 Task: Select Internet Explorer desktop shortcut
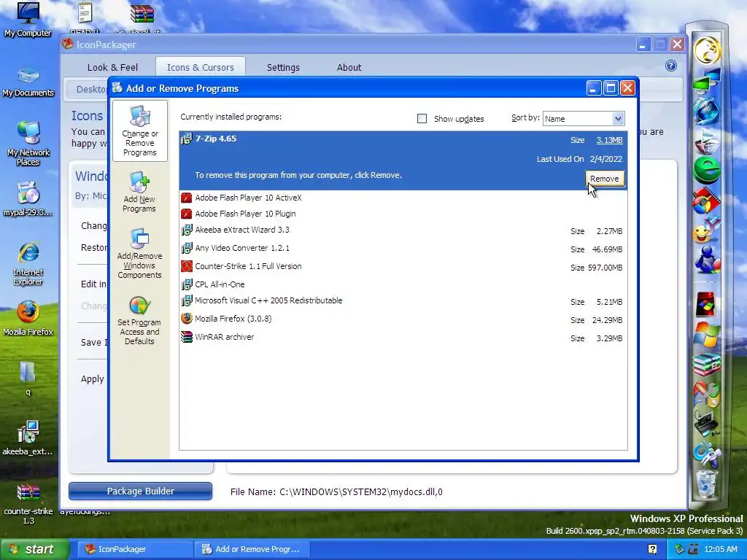(x=28, y=264)
